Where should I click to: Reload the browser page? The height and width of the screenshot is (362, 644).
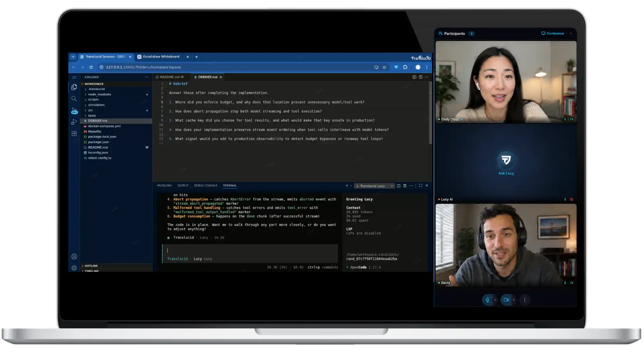click(91, 67)
